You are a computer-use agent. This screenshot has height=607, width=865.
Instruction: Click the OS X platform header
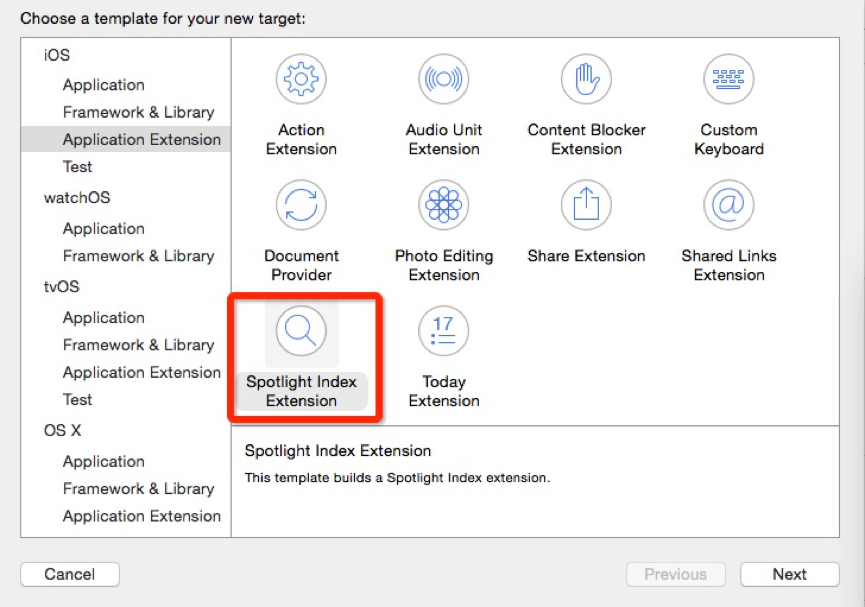[x=62, y=430]
